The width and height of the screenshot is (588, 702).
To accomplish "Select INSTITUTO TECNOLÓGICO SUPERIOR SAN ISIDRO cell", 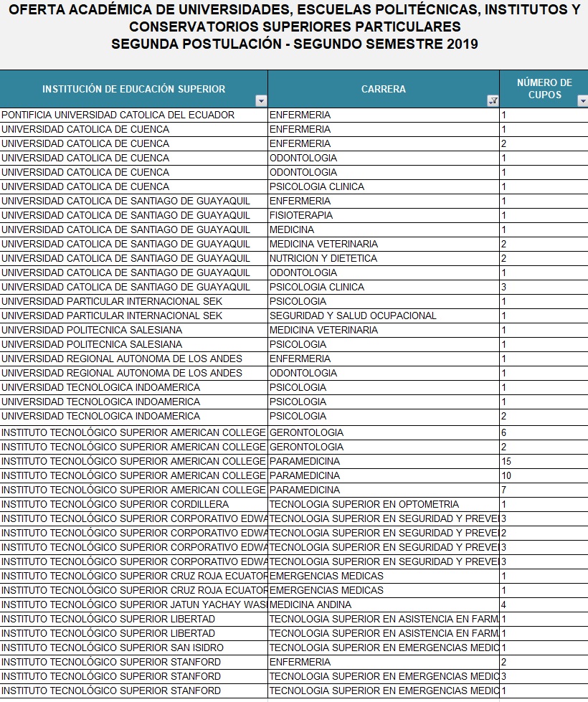I will click(134, 648).
